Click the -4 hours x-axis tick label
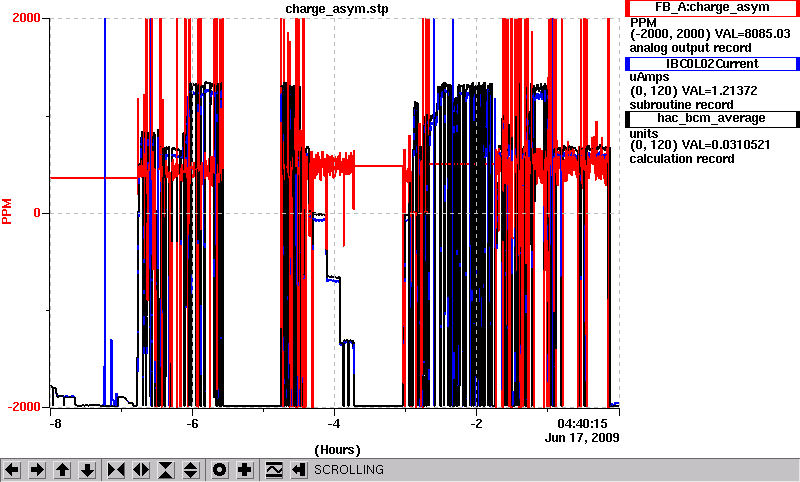This screenshot has height=482, width=800. [x=334, y=424]
